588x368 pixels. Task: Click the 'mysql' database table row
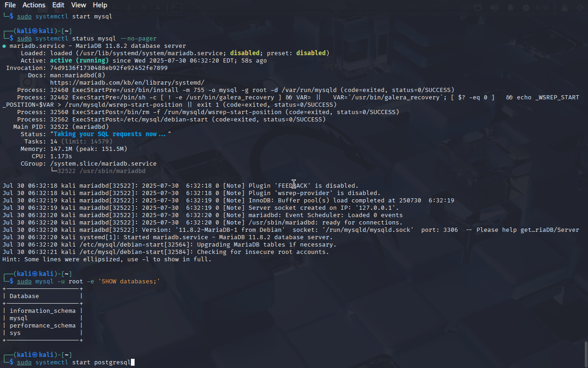click(x=43, y=318)
